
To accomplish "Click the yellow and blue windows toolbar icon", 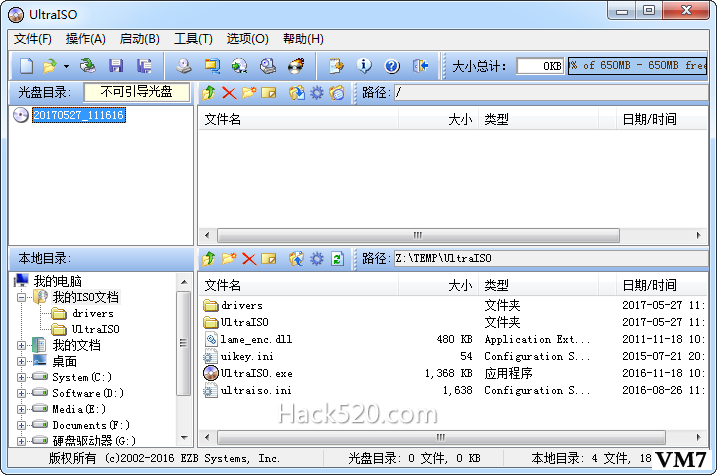I will coord(212,66).
